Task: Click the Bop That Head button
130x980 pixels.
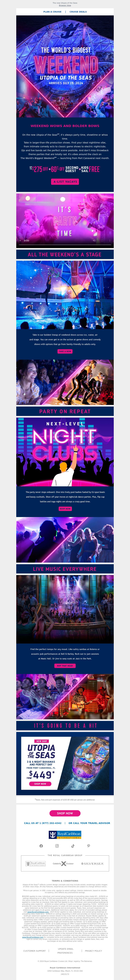Action: coord(65,666)
